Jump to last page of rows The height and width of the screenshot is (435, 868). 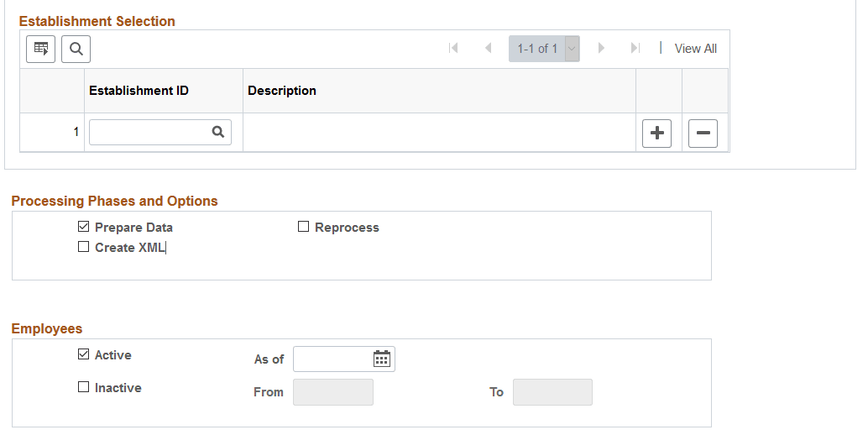click(x=635, y=49)
